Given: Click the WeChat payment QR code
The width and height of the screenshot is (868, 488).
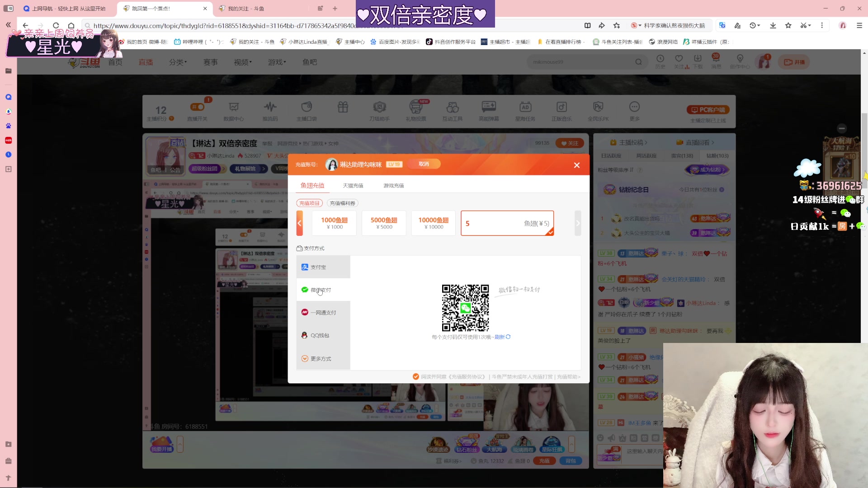Looking at the screenshot, I should [x=465, y=308].
